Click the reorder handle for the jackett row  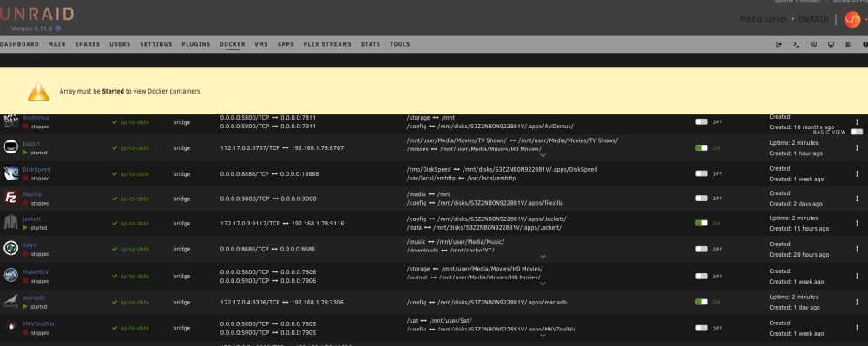coord(857,224)
